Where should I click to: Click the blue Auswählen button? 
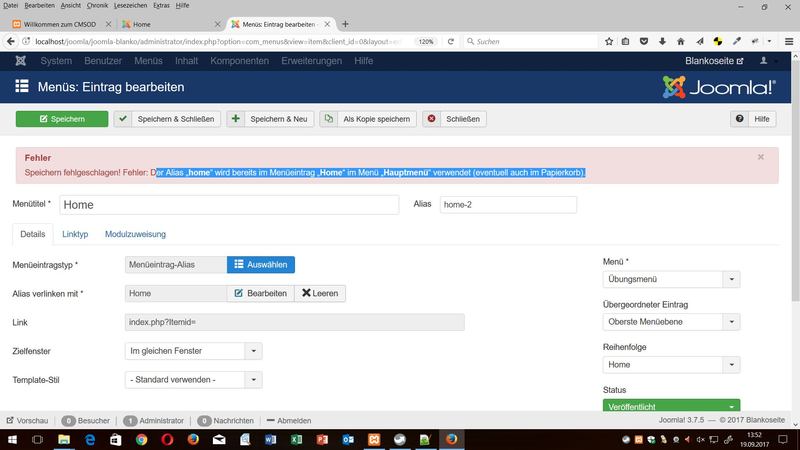[x=261, y=265]
